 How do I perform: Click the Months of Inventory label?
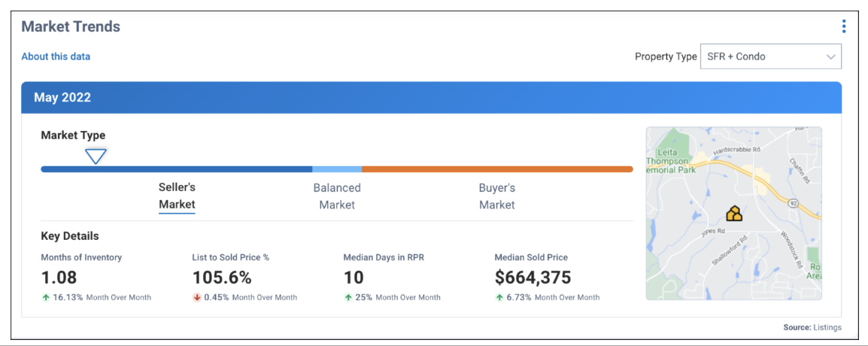click(81, 257)
